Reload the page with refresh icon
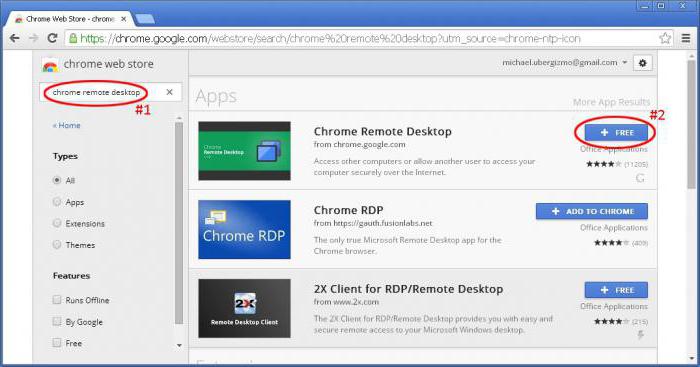The width and height of the screenshot is (700, 367). point(52,38)
